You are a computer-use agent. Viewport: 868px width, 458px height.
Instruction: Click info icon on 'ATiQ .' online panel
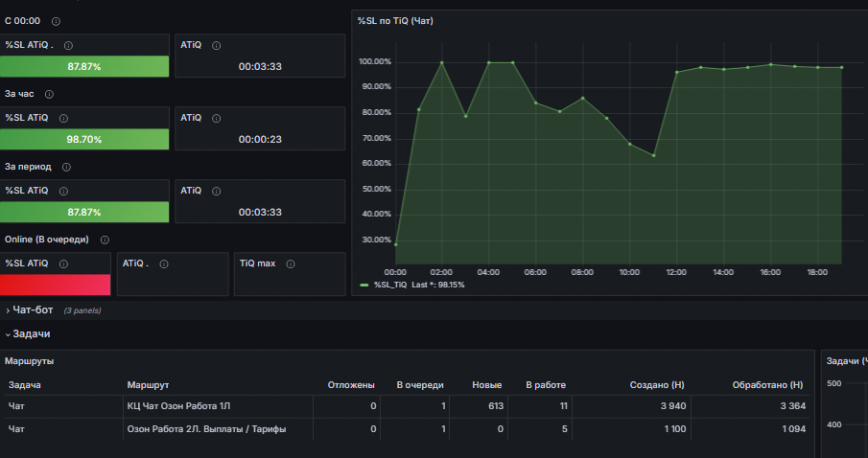164,264
